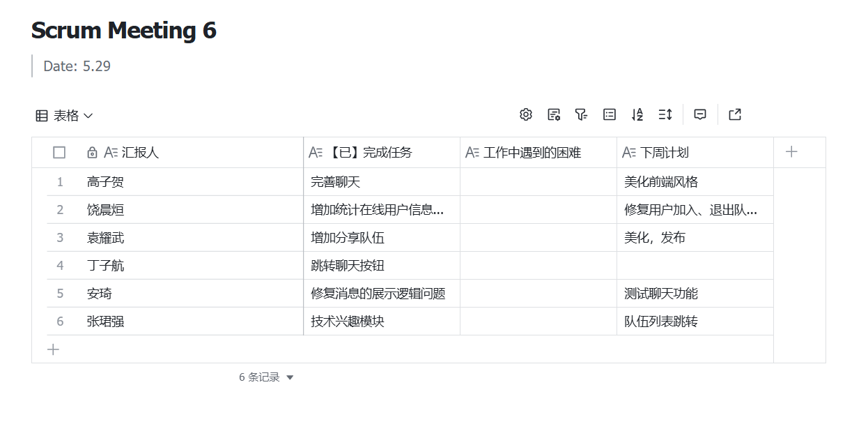Click the 工作中遇到的困难 column header
868x431 pixels.
538,152
